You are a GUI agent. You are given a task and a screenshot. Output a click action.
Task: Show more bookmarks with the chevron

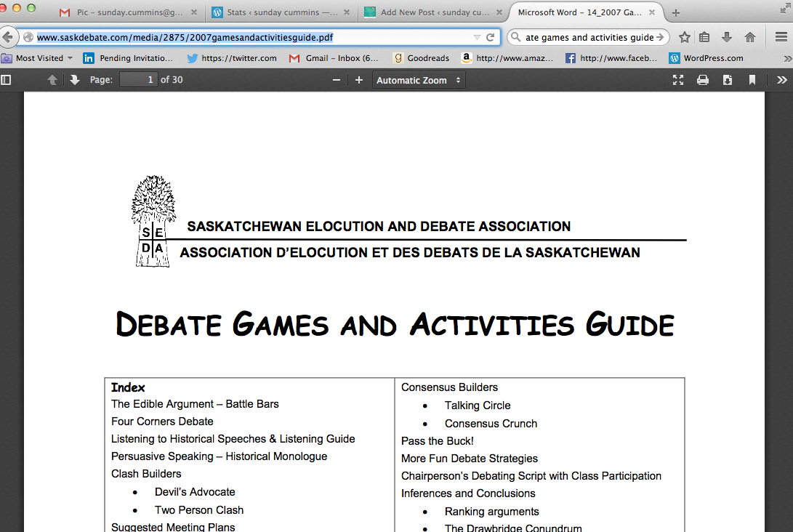tap(787, 58)
